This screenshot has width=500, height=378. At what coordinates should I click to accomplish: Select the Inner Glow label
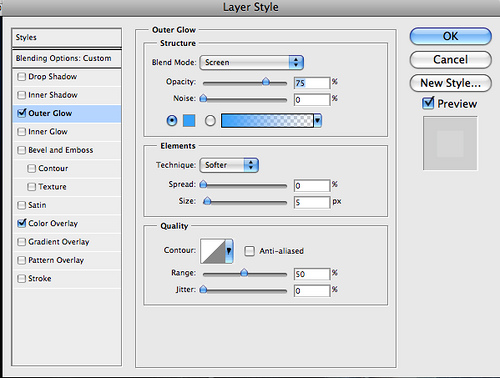pyautogui.click(x=48, y=132)
